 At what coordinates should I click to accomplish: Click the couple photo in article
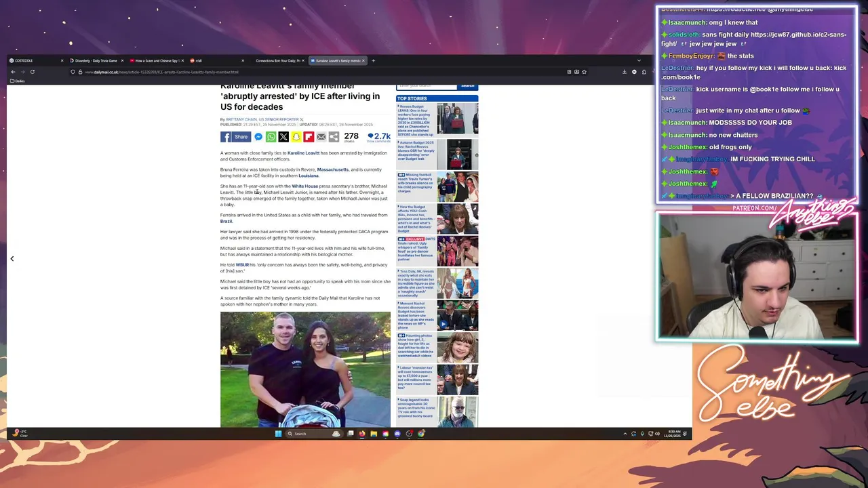coord(305,369)
